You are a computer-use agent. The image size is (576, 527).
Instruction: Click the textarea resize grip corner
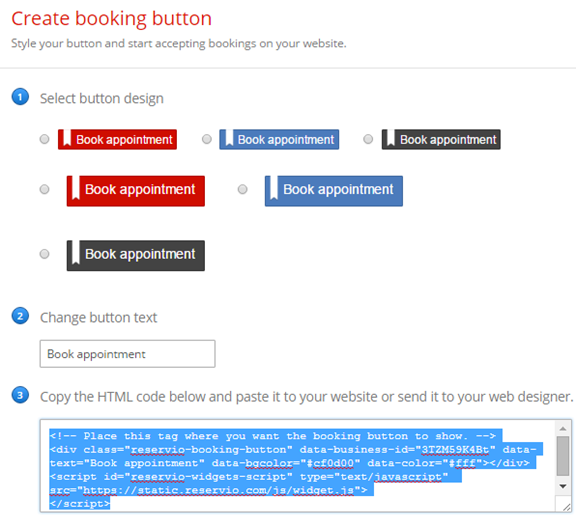[x=566, y=507]
